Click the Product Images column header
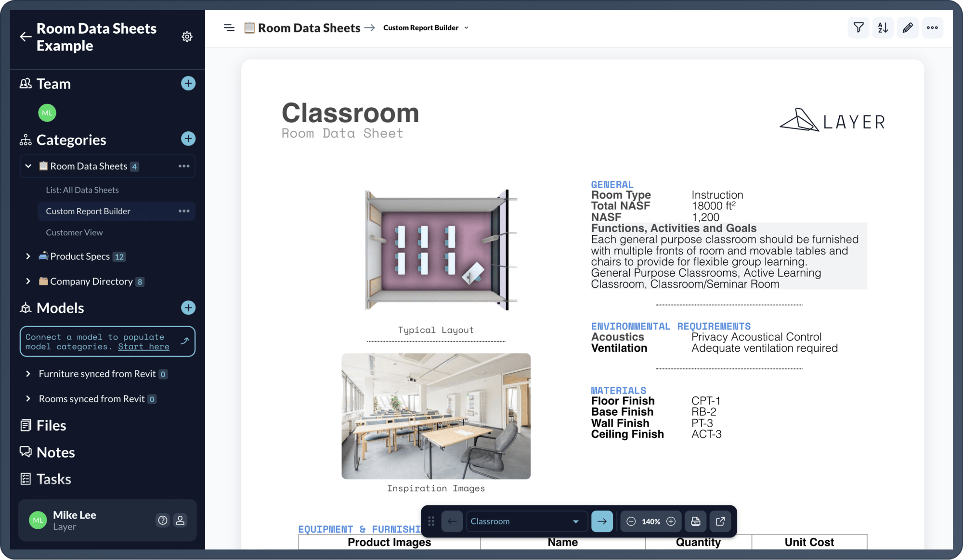 click(x=389, y=542)
